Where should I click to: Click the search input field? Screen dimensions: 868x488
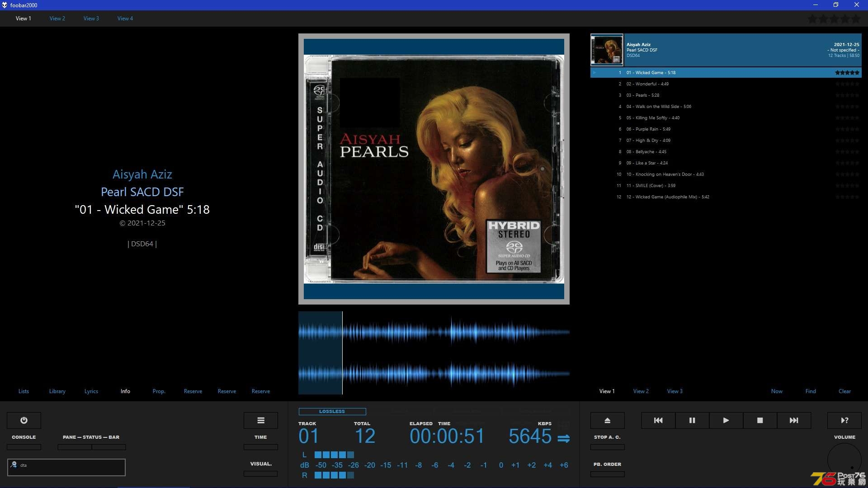[x=66, y=467]
